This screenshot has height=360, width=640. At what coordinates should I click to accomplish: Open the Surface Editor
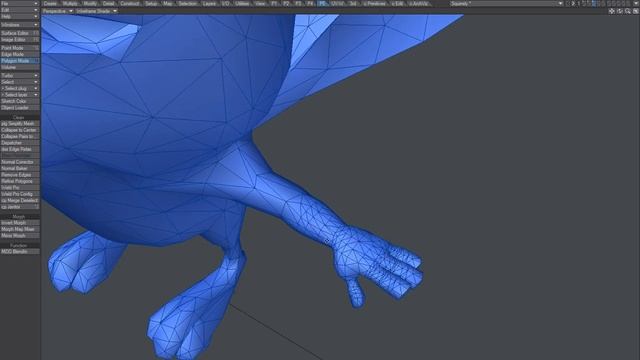point(20,33)
